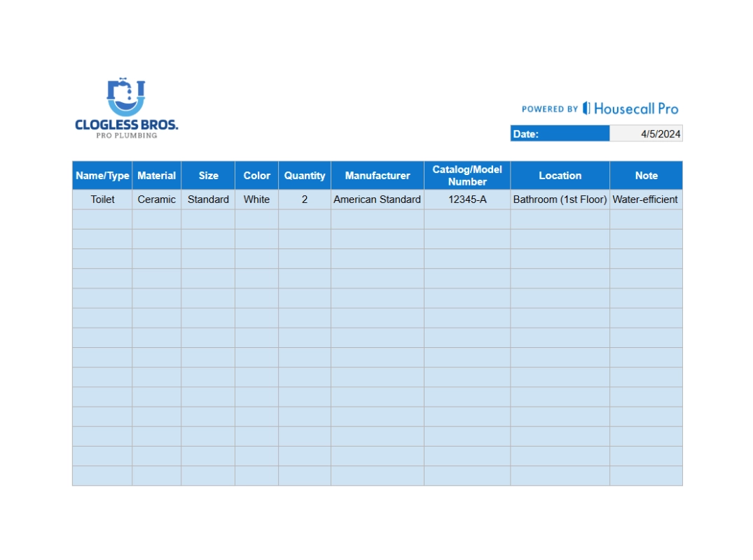The image size is (753, 560).
Task: Select the Ceramic material cell
Action: click(x=156, y=199)
